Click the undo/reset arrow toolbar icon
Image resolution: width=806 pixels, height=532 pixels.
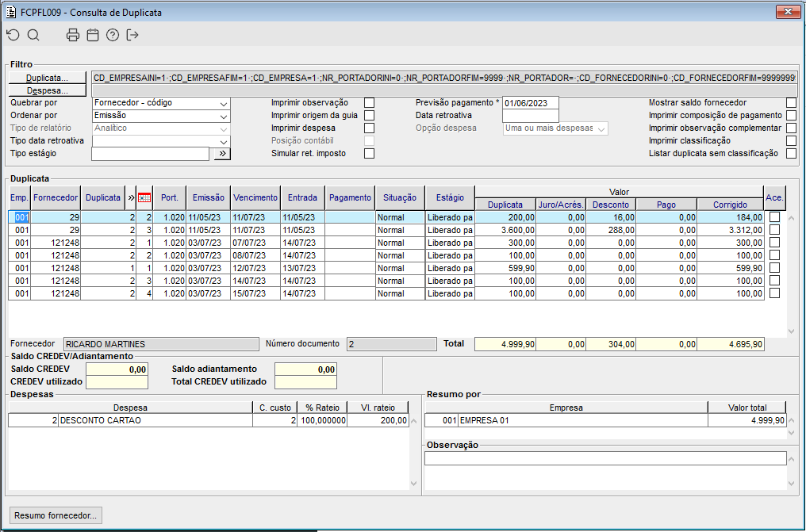tap(13, 35)
